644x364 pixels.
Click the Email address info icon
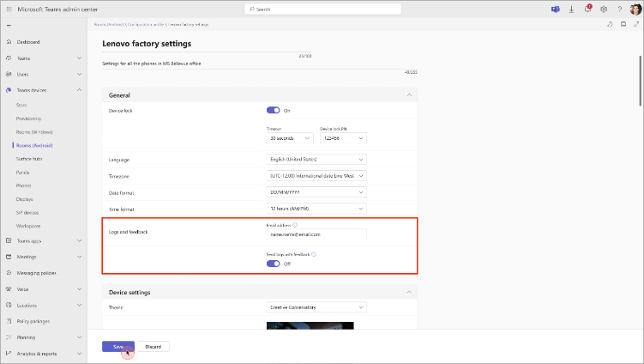coord(295,225)
